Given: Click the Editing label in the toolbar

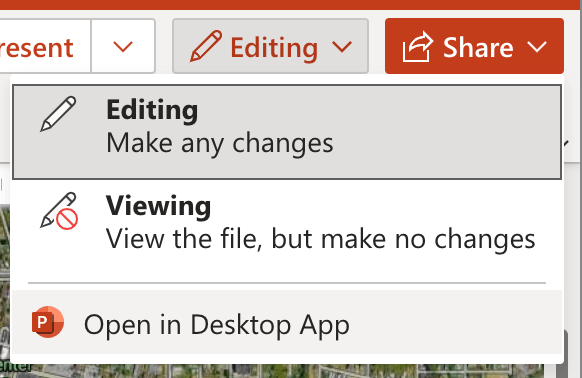Looking at the screenshot, I should tap(274, 48).
